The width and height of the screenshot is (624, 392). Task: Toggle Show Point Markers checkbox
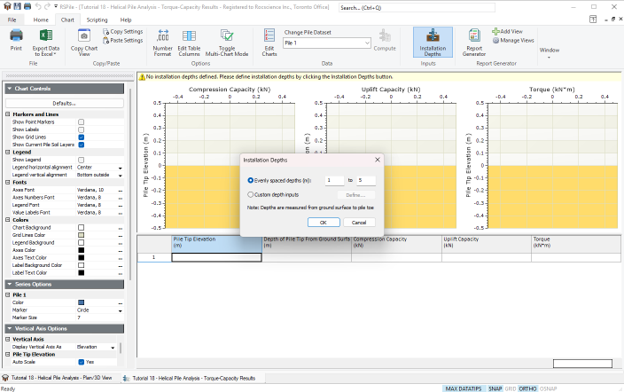point(81,122)
